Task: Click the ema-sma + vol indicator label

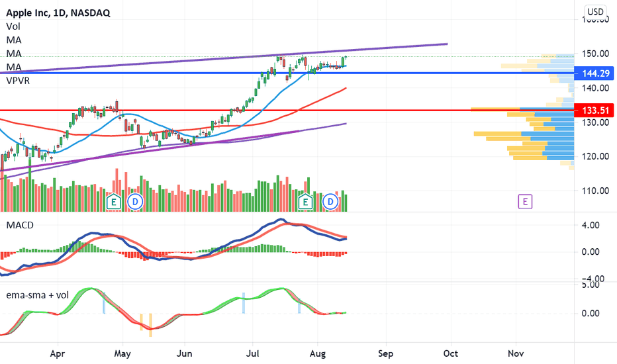Action: tap(37, 295)
